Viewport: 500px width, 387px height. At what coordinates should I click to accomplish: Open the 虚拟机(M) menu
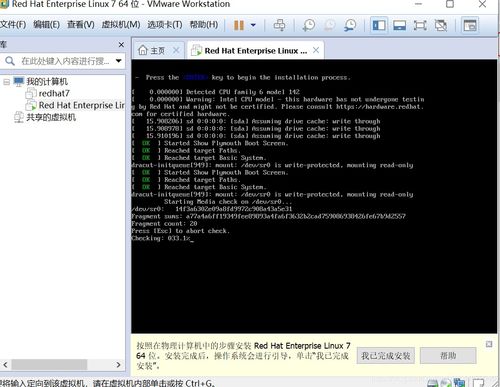[x=121, y=25]
